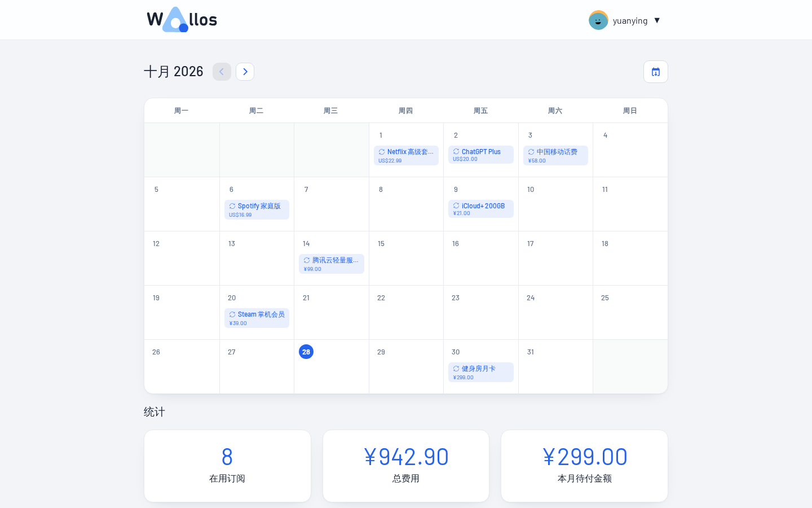The height and width of the screenshot is (508, 812).
Task: Open the ChatGPT Plus subscription entry
Action: pos(481,155)
